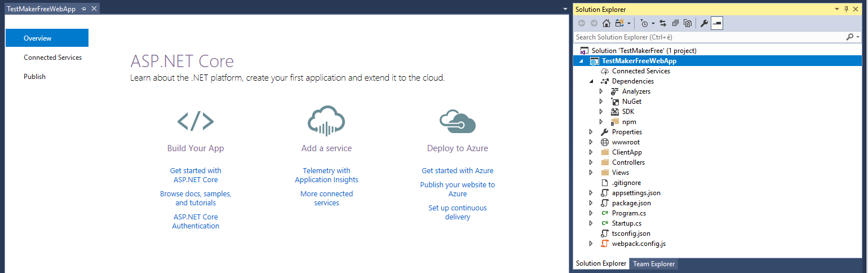Click the Analyzers node icon
This screenshot has height=273, width=868.
coord(615,91)
